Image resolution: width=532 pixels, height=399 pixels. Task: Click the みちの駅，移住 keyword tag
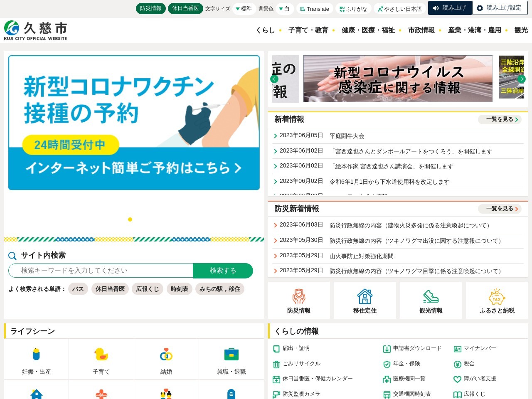[220, 289]
